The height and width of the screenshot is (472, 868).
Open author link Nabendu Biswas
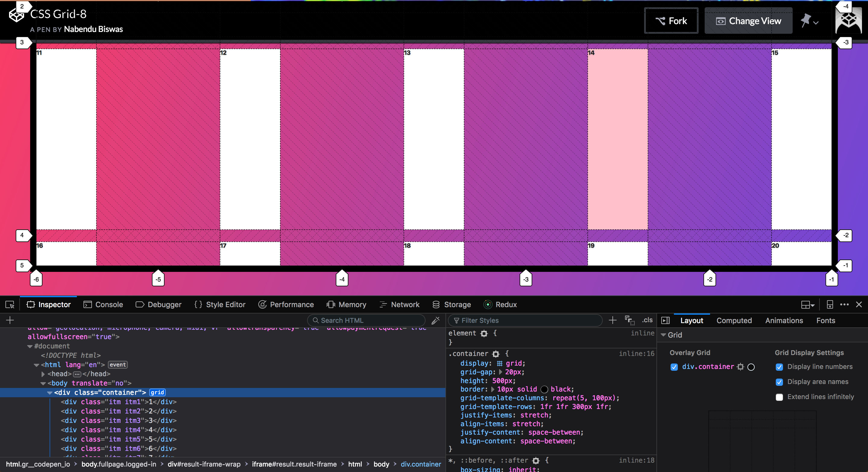point(93,29)
